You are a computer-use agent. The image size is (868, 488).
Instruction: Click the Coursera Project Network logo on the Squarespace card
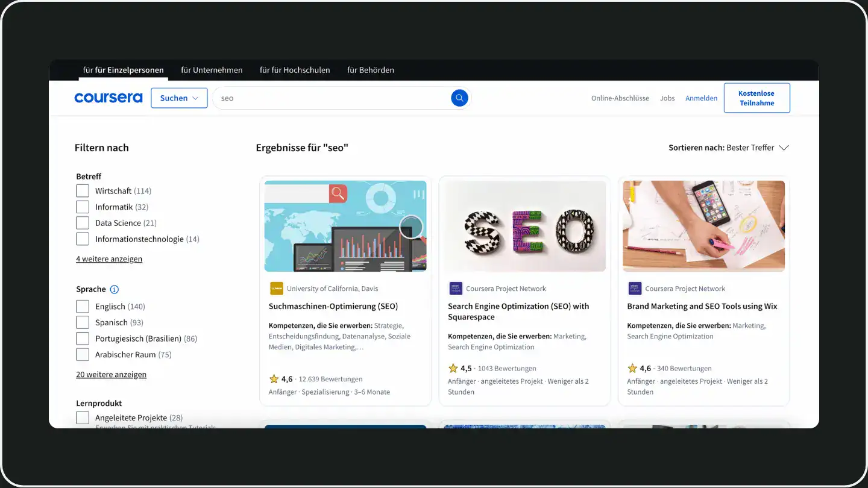point(456,289)
